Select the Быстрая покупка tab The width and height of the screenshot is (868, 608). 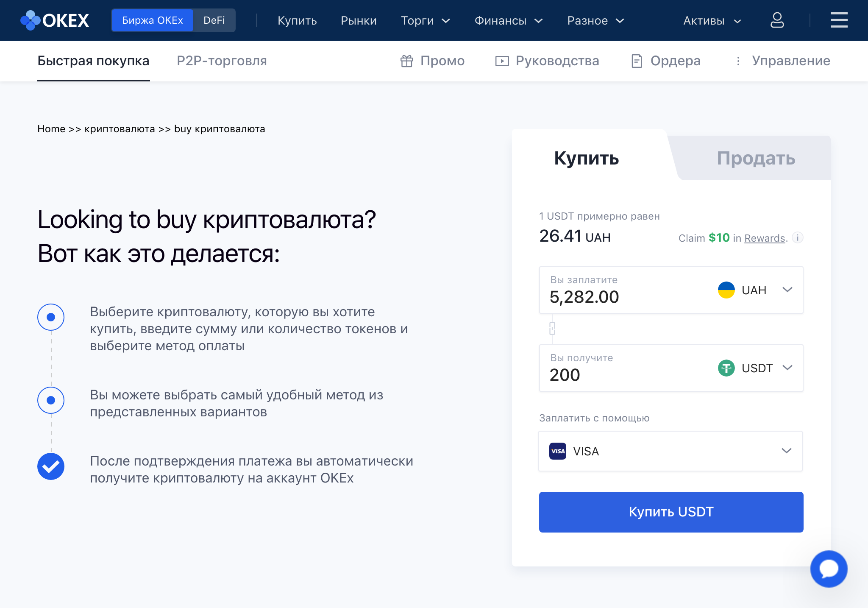click(x=93, y=61)
